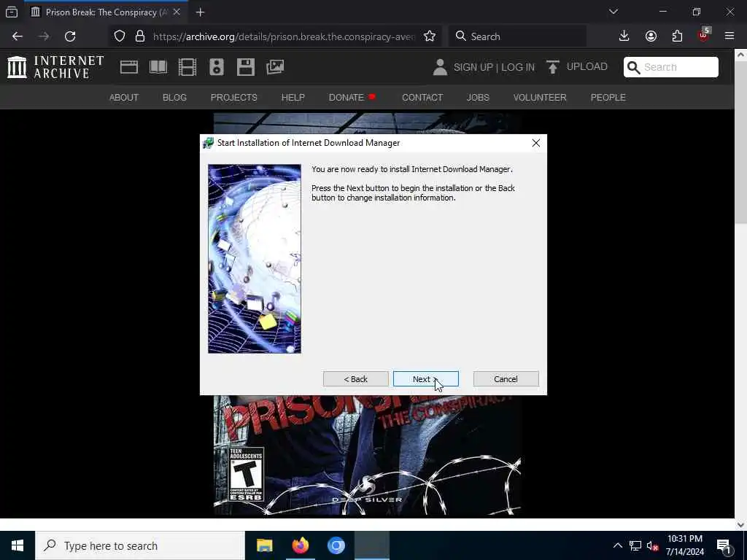Click the installer globe artwork image
This screenshot has width=747, height=560.
[255, 259]
